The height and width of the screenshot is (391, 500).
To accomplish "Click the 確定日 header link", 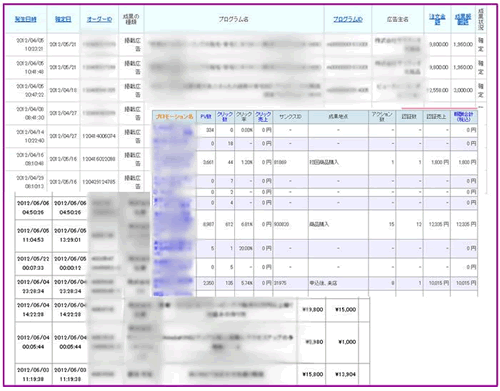I will 63,19.
